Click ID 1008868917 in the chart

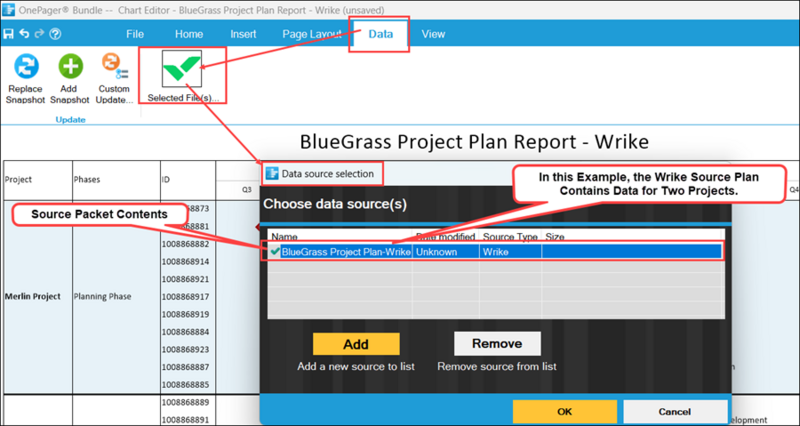[185, 296]
